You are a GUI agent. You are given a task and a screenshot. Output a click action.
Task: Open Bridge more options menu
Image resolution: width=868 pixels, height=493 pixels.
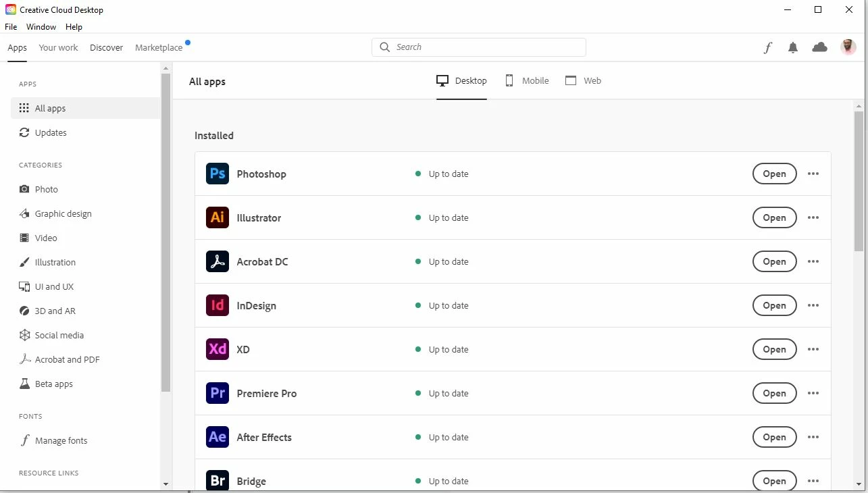tap(813, 481)
